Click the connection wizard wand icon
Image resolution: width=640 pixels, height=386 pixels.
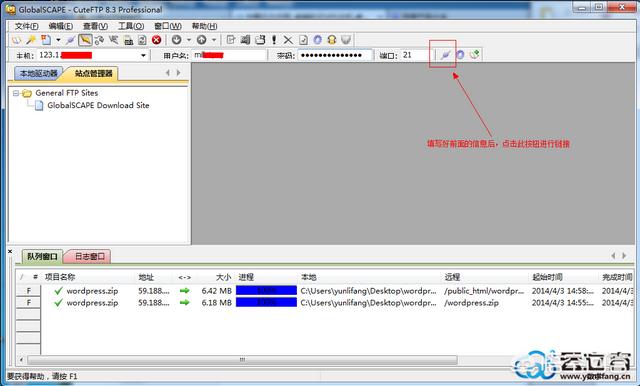click(x=31, y=40)
